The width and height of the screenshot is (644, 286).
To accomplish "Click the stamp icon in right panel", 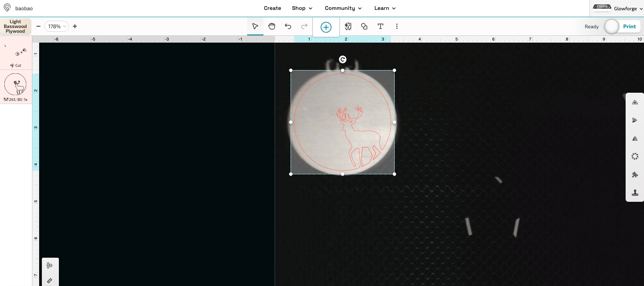I will (635, 193).
